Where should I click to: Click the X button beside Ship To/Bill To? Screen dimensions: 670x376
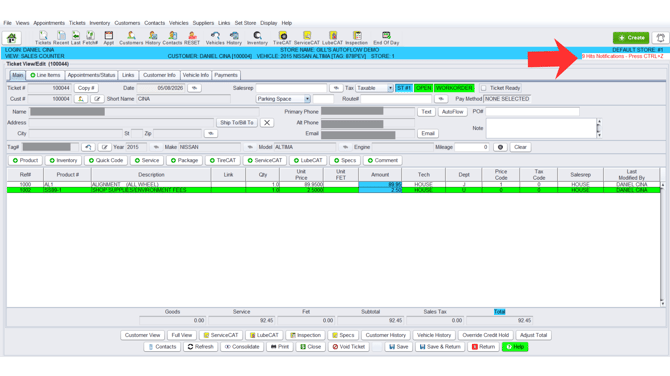[x=267, y=123]
